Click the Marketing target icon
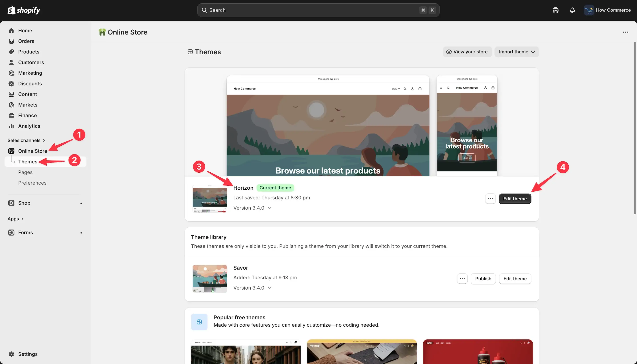This screenshot has width=637, height=364. point(11,73)
